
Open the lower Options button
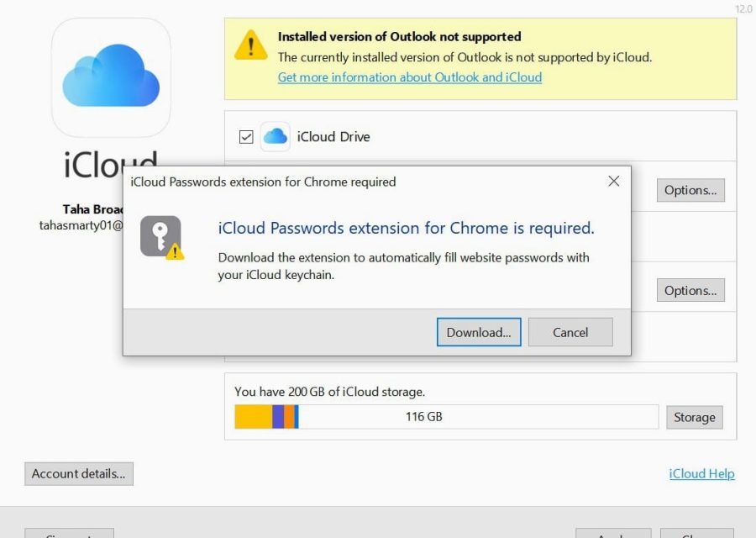click(690, 290)
